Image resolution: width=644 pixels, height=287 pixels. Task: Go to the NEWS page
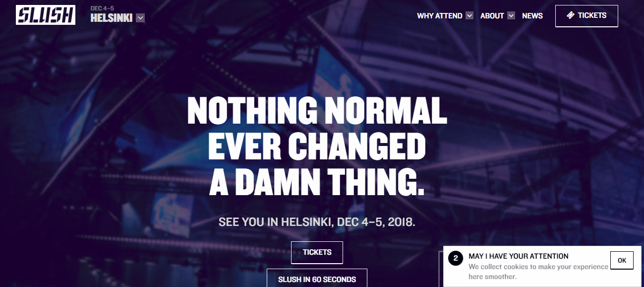coord(532,16)
